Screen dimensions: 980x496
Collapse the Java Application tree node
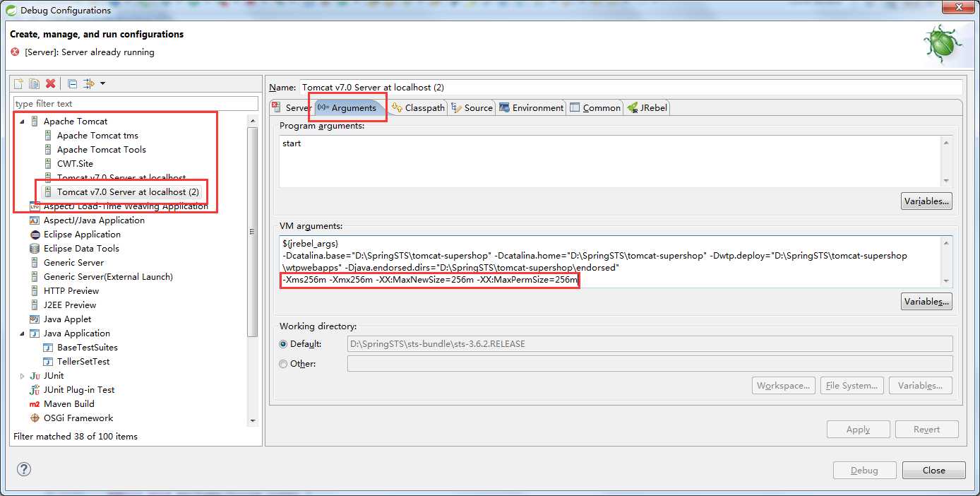[x=22, y=333]
